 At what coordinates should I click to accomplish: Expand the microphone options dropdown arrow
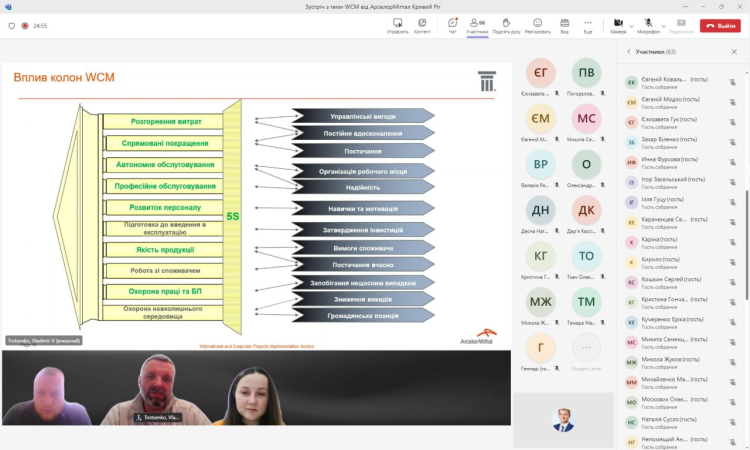[663, 25]
